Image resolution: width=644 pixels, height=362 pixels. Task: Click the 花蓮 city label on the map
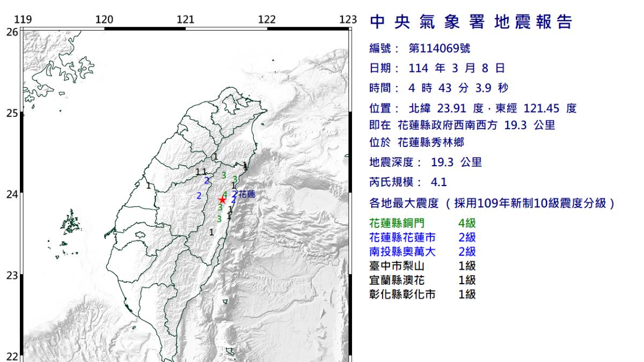[x=246, y=194]
